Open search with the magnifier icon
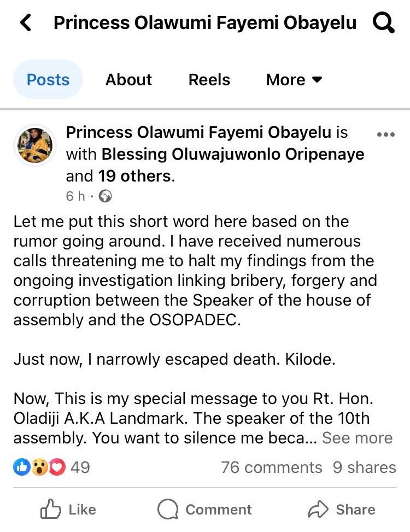This screenshot has height=532, width=410. [384, 22]
